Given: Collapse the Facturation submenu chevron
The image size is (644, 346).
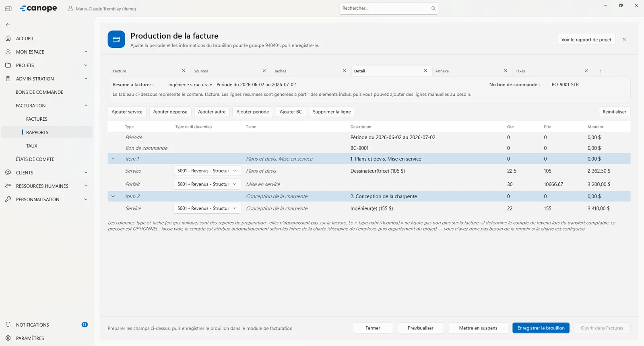Looking at the screenshot, I should coord(86,105).
